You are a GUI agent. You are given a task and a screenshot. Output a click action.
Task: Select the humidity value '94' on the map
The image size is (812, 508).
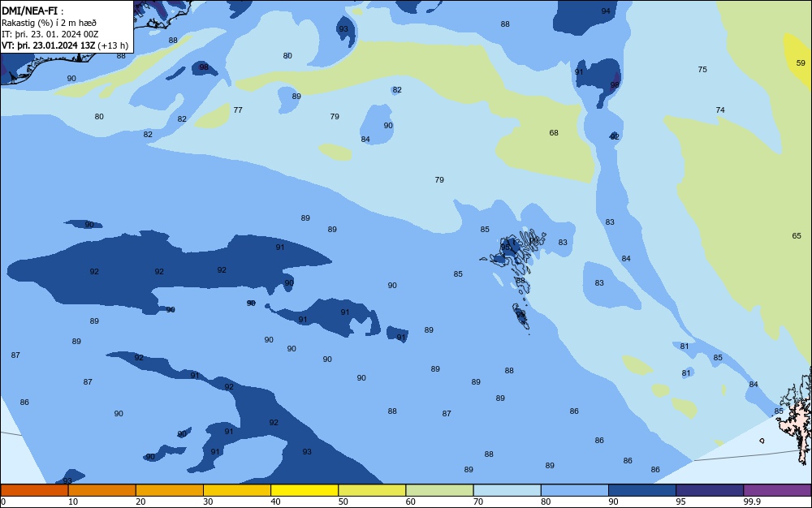[606, 11]
